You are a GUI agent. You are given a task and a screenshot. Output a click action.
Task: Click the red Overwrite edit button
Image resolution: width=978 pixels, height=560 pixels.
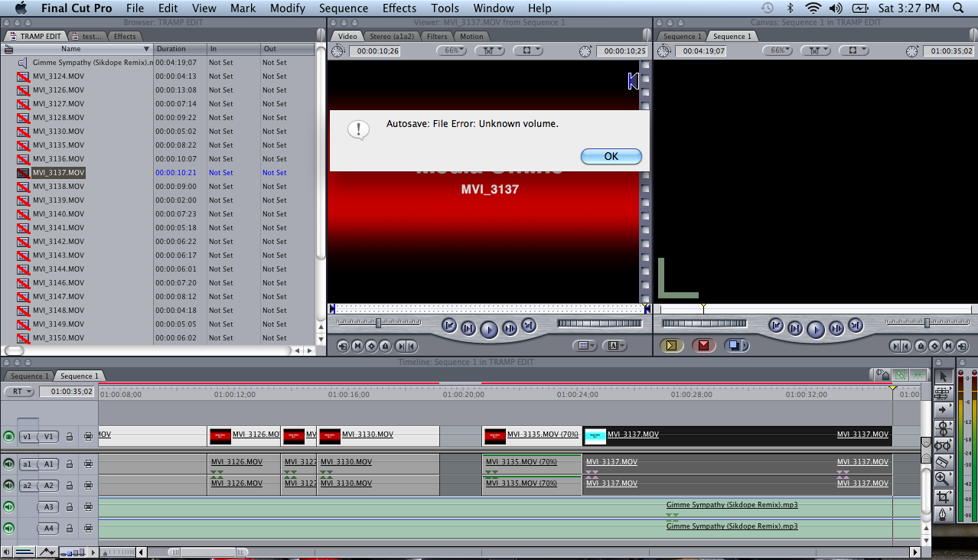pos(703,346)
